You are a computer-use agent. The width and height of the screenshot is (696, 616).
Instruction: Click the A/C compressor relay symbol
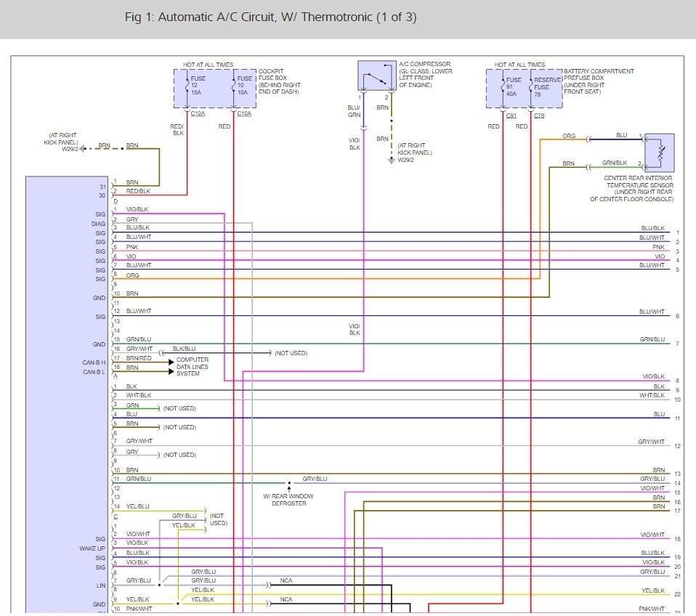pyautogui.click(x=377, y=76)
